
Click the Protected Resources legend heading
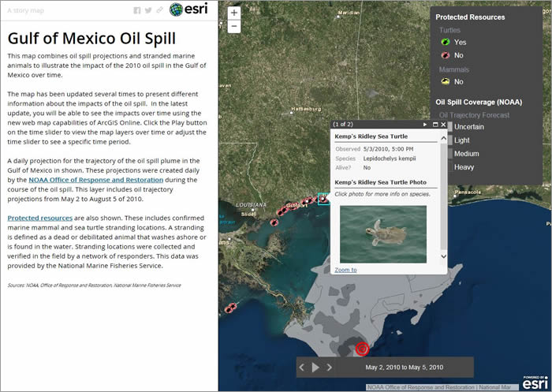coord(470,17)
